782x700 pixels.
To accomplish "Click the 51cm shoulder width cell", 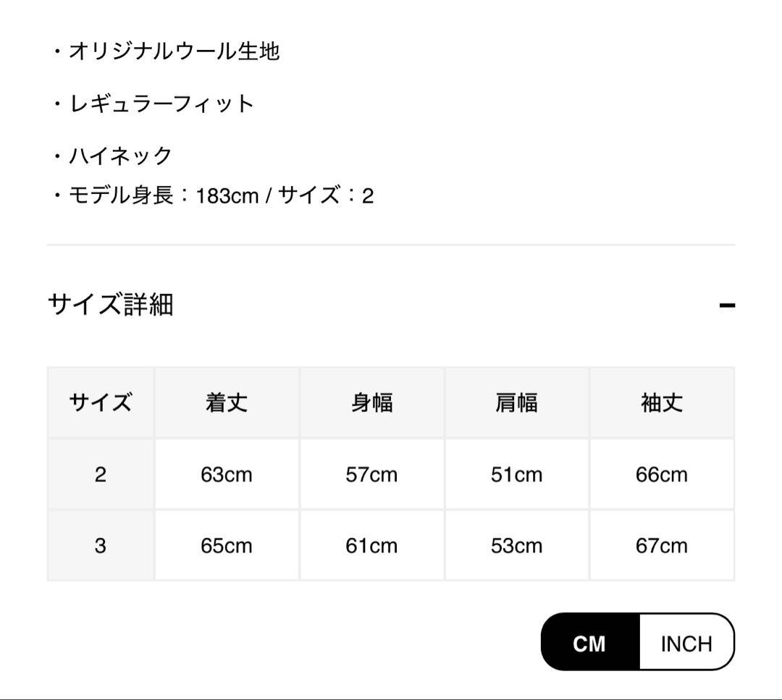I will tap(516, 474).
